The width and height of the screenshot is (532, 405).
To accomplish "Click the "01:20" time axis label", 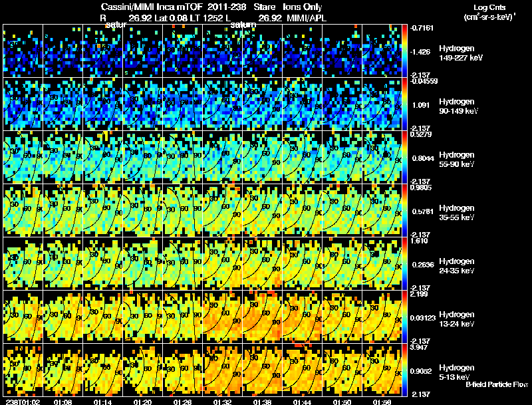I will coord(142,402).
